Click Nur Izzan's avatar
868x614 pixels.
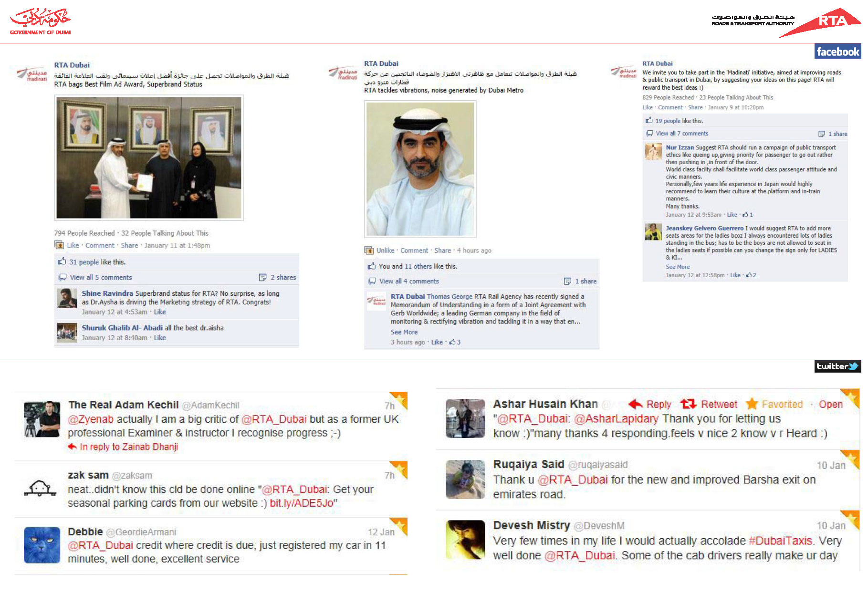point(653,152)
